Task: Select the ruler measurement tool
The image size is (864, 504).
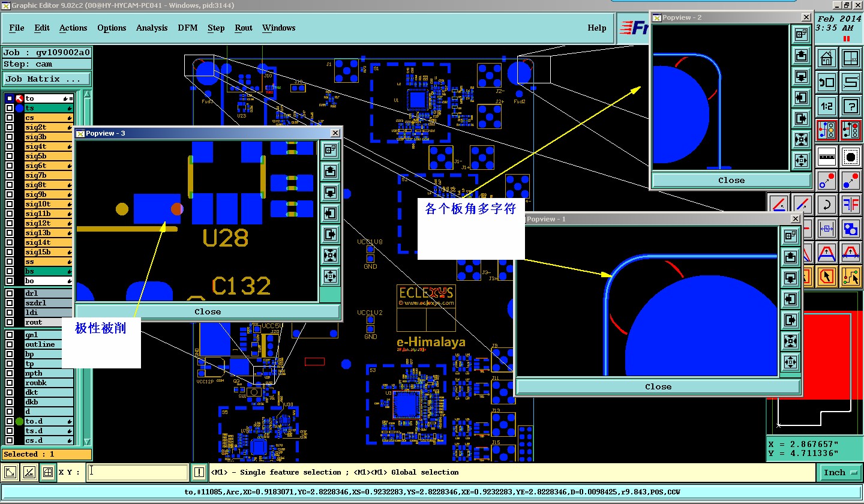Action: click(827, 157)
